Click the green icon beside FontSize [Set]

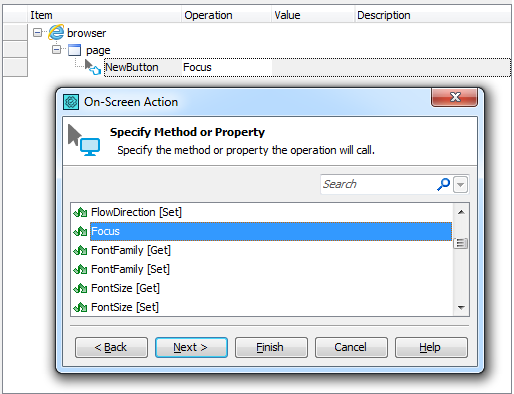point(80,307)
